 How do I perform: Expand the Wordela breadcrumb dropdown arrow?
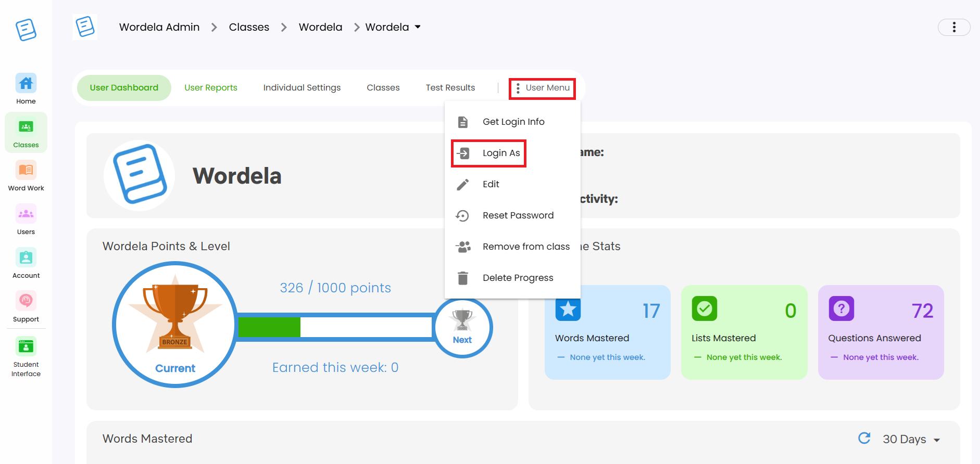pyautogui.click(x=418, y=27)
